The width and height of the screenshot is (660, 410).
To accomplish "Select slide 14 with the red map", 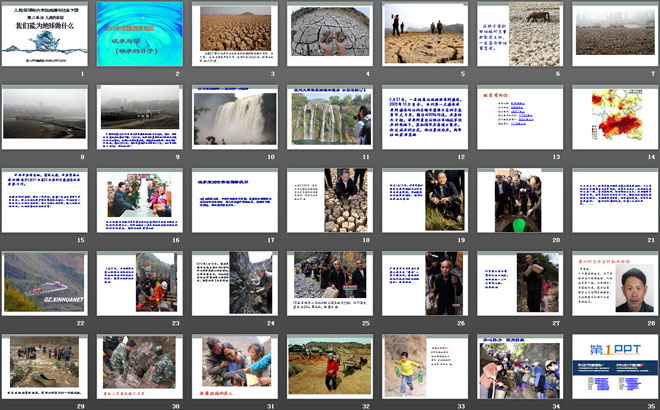I will point(612,118).
